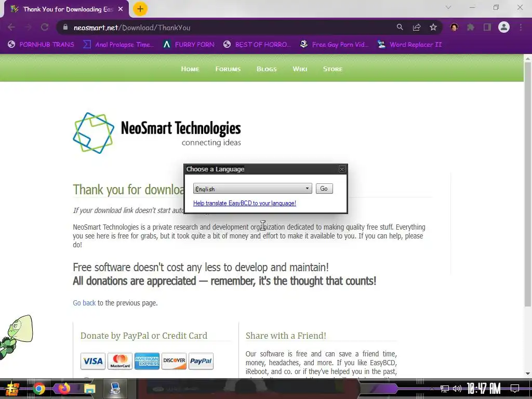
Task: Close the Choose a Language dialog
Action: point(342,169)
